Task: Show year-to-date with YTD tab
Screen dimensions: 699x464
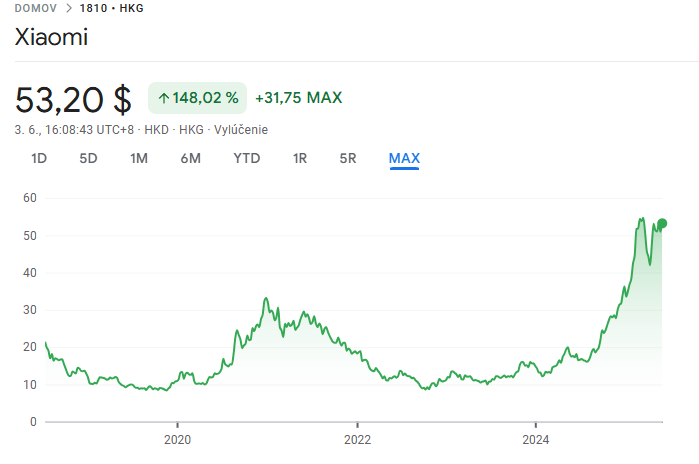Action: (247, 158)
